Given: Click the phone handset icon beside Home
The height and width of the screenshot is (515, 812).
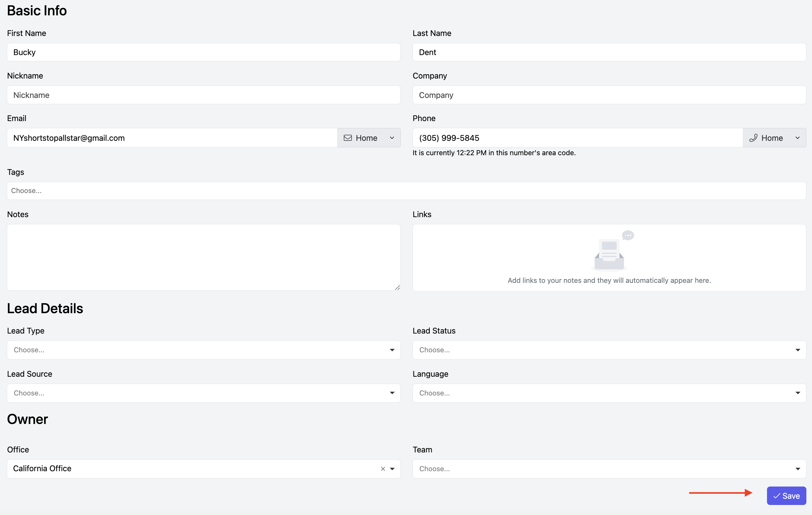Looking at the screenshot, I should [753, 138].
